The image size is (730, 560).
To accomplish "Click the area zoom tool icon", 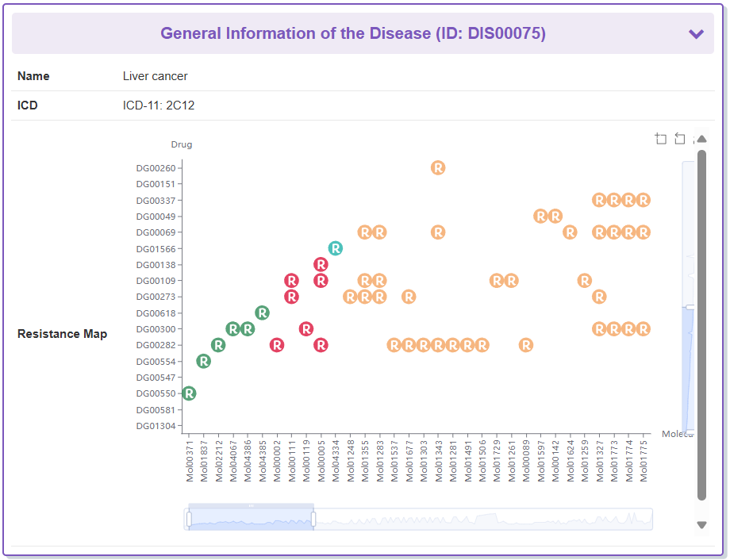I will [x=661, y=139].
